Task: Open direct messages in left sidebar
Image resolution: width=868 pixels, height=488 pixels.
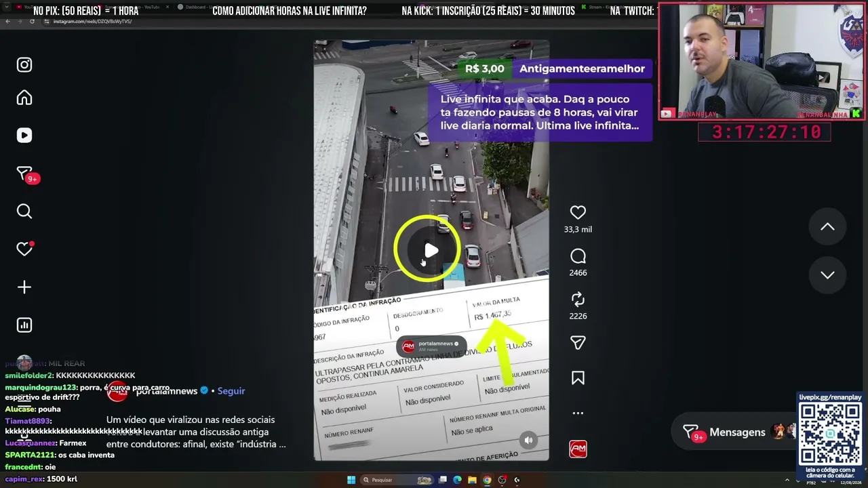Action: [26, 174]
